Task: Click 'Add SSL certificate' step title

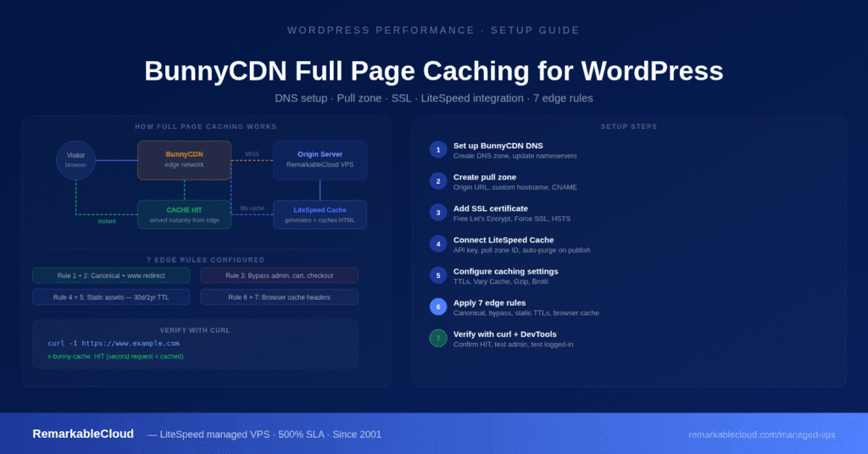Action: point(491,208)
